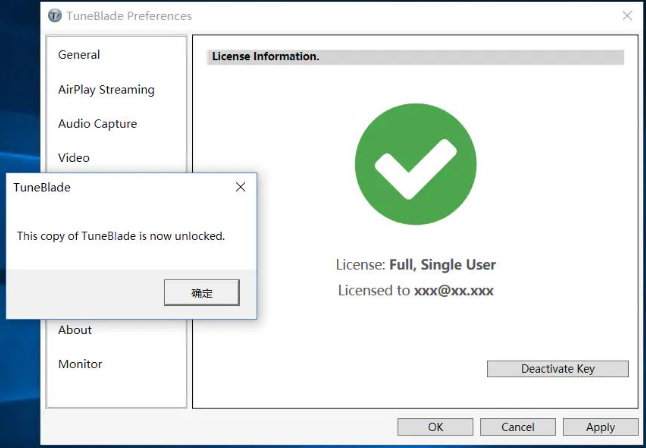The height and width of the screenshot is (448, 646).
Task: Open the General preferences section
Action: pos(79,55)
